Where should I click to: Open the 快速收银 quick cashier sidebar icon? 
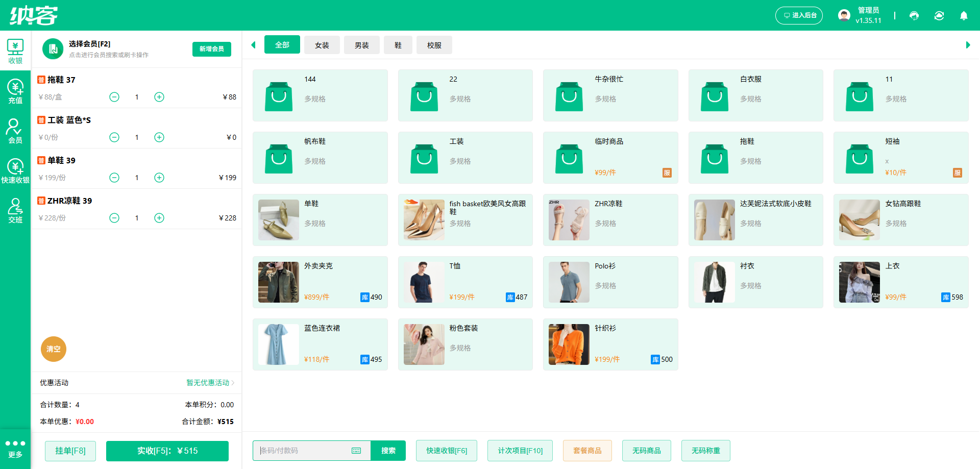[x=15, y=171]
